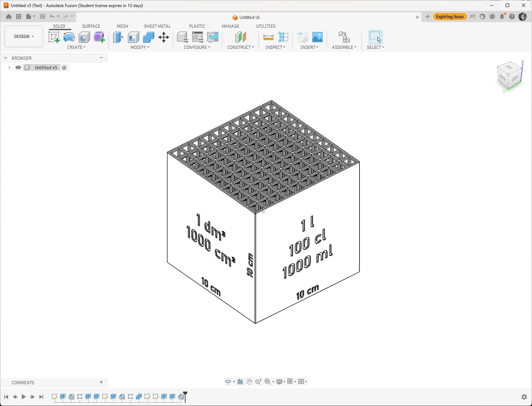The image size is (532, 406).
Task: Open the Viewports layout dropdown
Action: point(303,382)
